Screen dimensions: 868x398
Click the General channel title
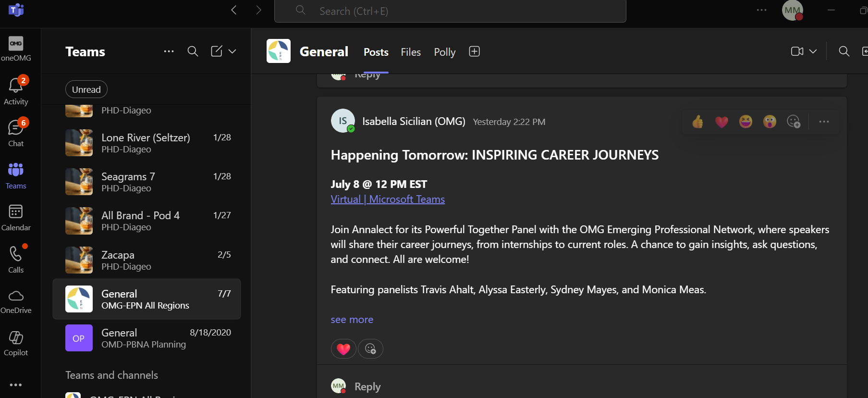click(x=324, y=51)
